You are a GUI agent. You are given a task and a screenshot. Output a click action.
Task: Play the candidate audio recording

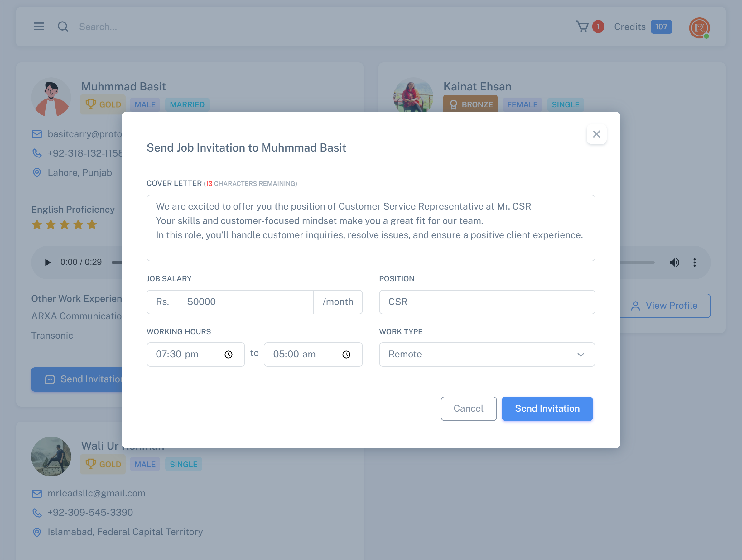(48, 263)
